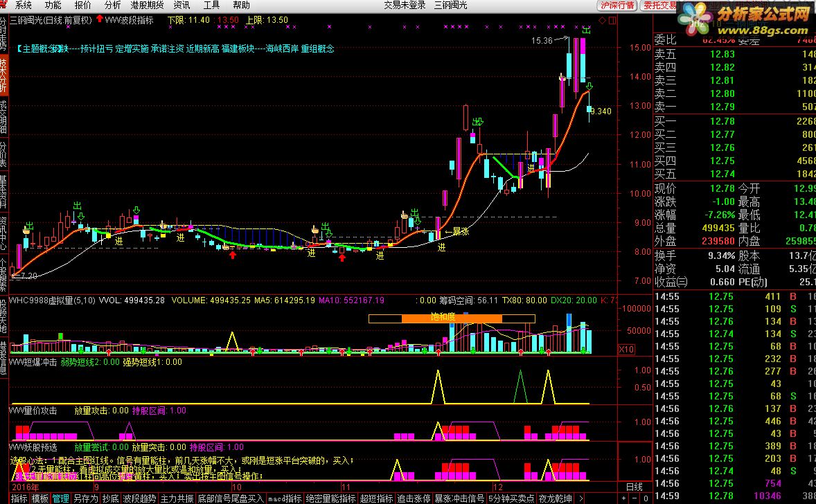
Task: Switch to the 基本资料 side tab
Action: (x=3, y=191)
